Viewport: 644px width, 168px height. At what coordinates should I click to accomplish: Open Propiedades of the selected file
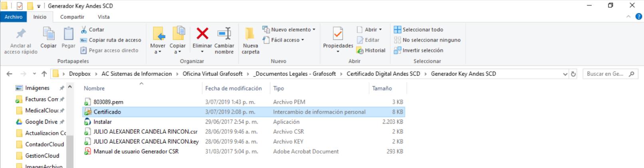(x=338, y=35)
